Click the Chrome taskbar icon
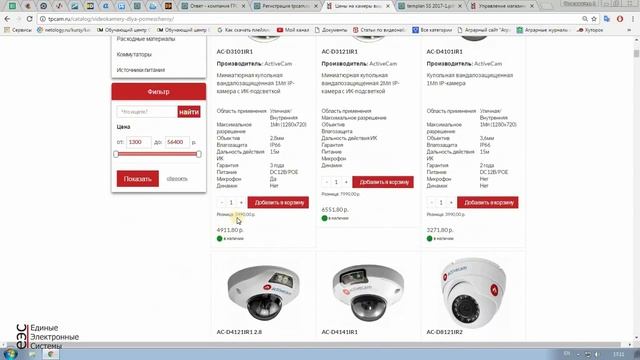 click(51, 354)
